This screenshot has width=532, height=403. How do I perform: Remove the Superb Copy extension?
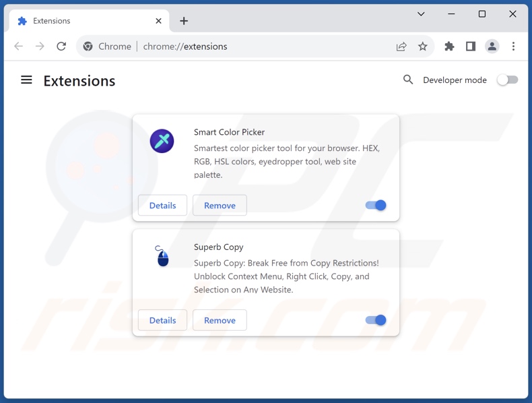click(220, 320)
